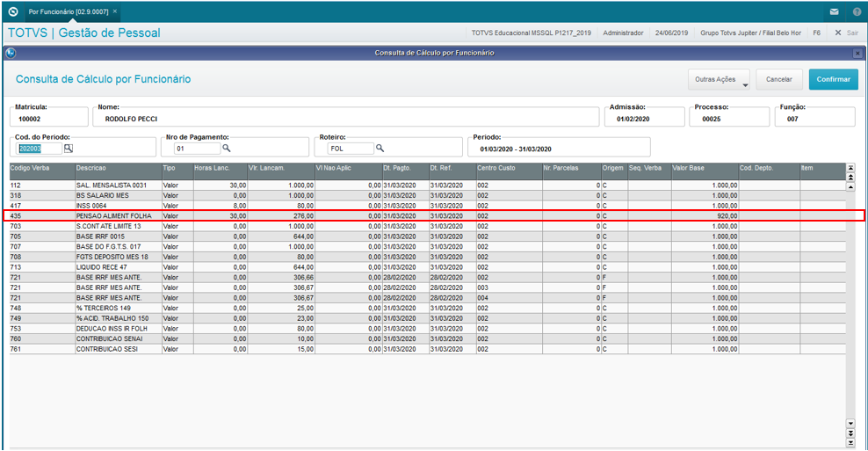Select row CONTRIBUICAO SENAI
868x451 pixels.
(x=427, y=339)
